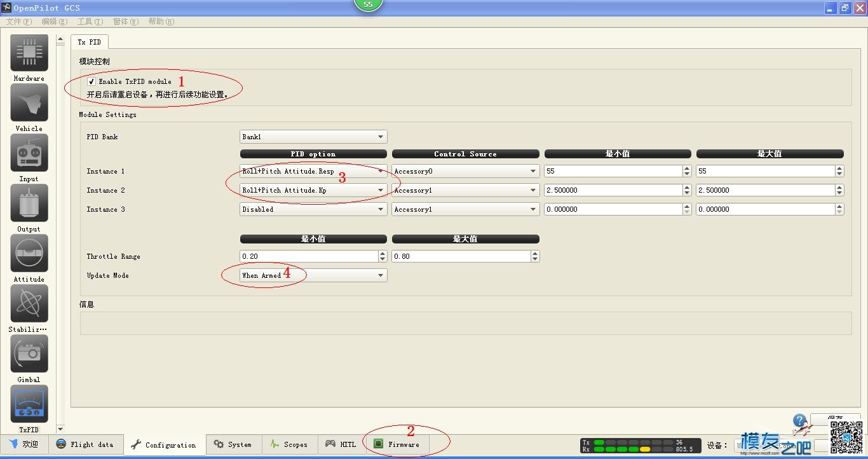
Task: Adjust Instance 1 maximum value stepper
Action: (x=839, y=171)
